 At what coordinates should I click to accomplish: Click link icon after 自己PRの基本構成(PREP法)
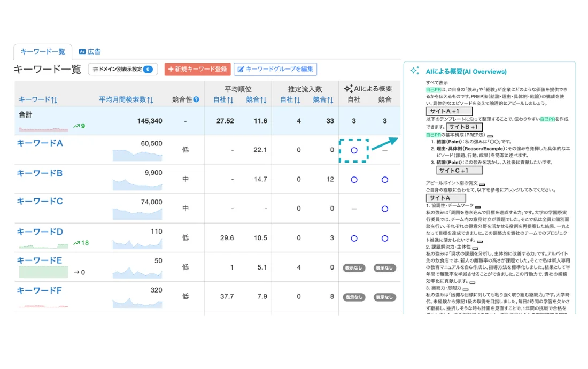coord(490,136)
